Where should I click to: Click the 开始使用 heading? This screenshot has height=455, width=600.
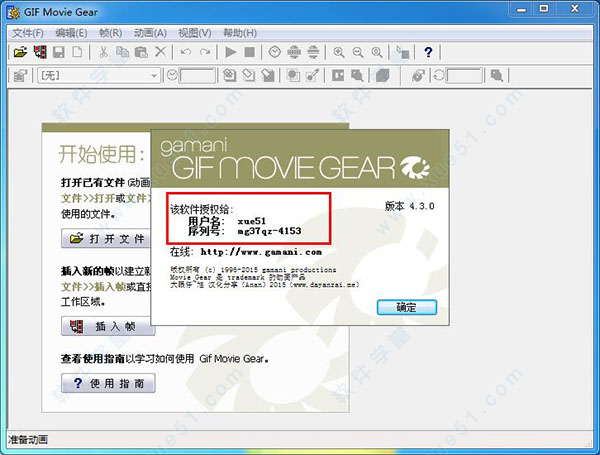(x=102, y=155)
